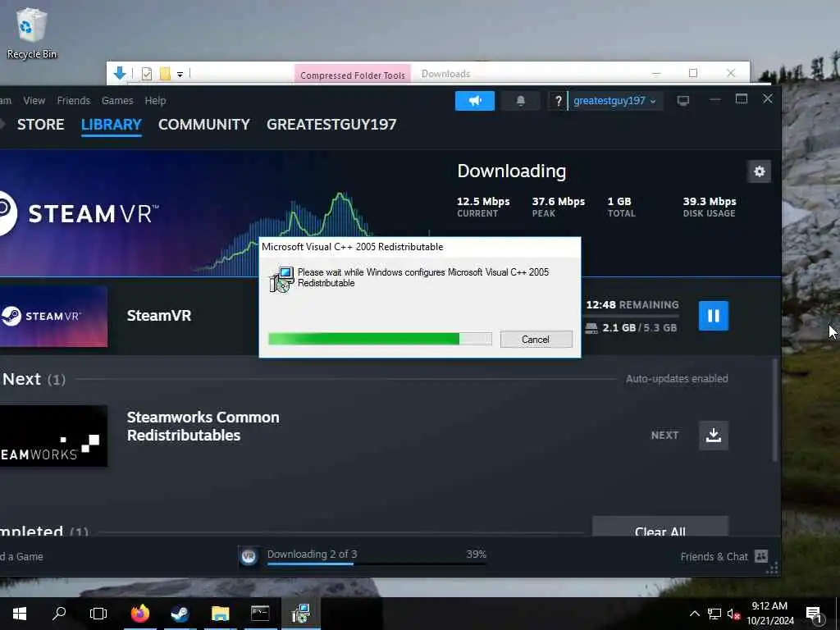
Task: Expand Explorer quick access toolbar dropdown
Action: coord(180,75)
